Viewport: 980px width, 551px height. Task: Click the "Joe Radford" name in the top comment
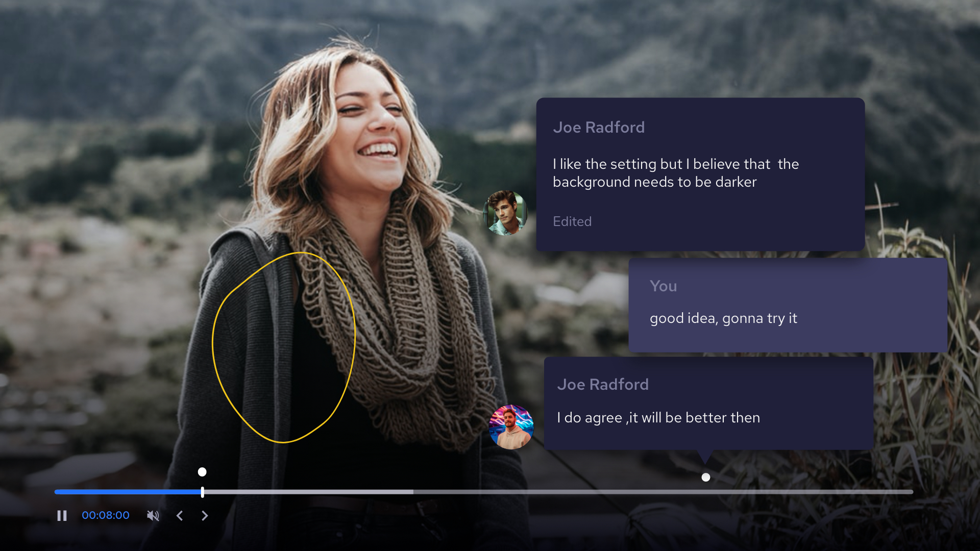[x=599, y=127]
